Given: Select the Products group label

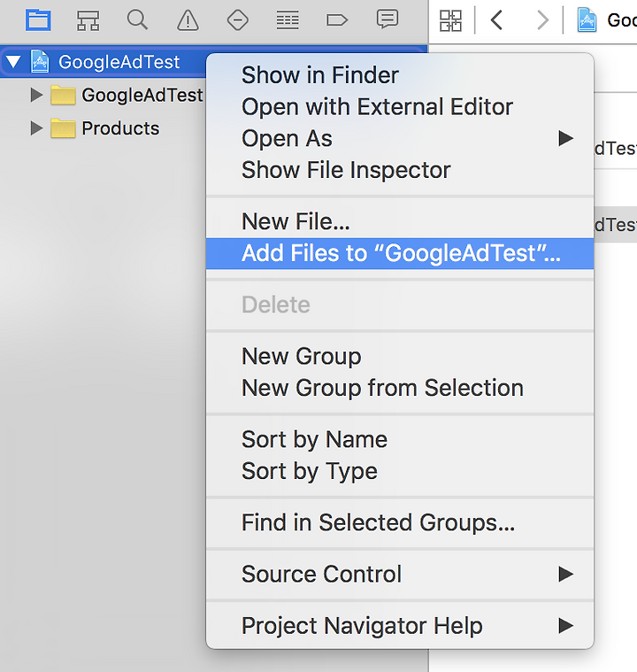Looking at the screenshot, I should (120, 128).
